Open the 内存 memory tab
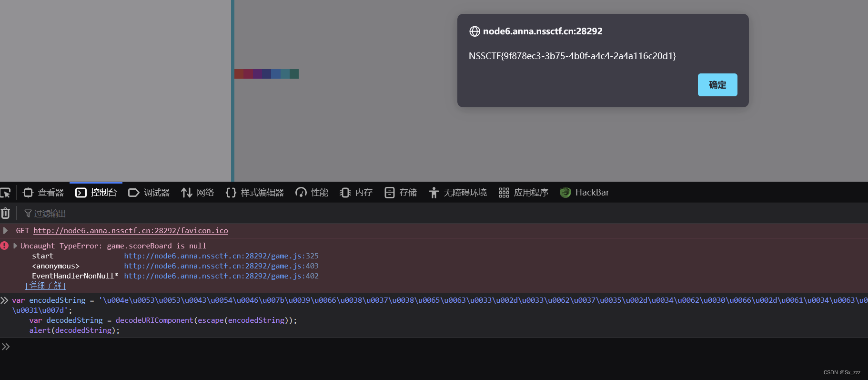Viewport: 868px width, 380px height. point(356,193)
